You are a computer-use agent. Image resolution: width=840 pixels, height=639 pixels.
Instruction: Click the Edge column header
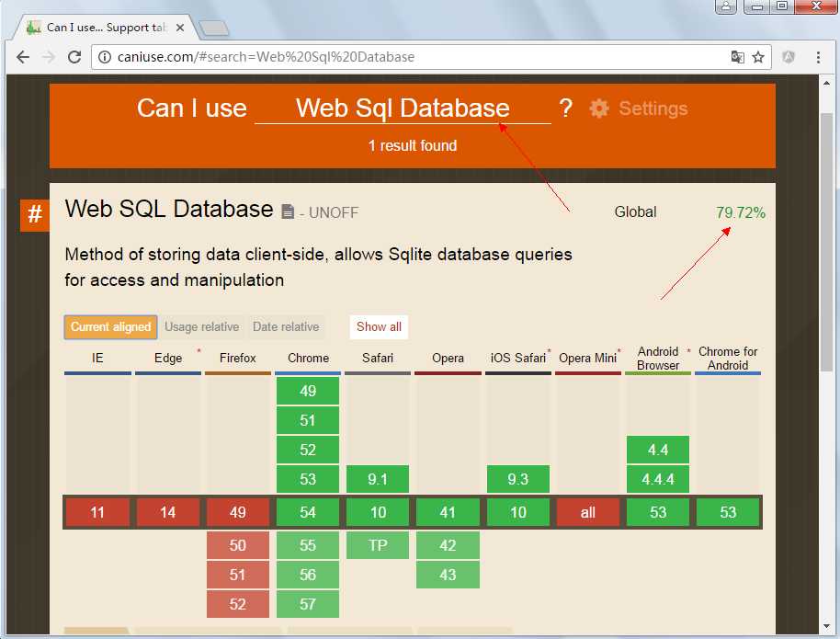[x=168, y=358]
